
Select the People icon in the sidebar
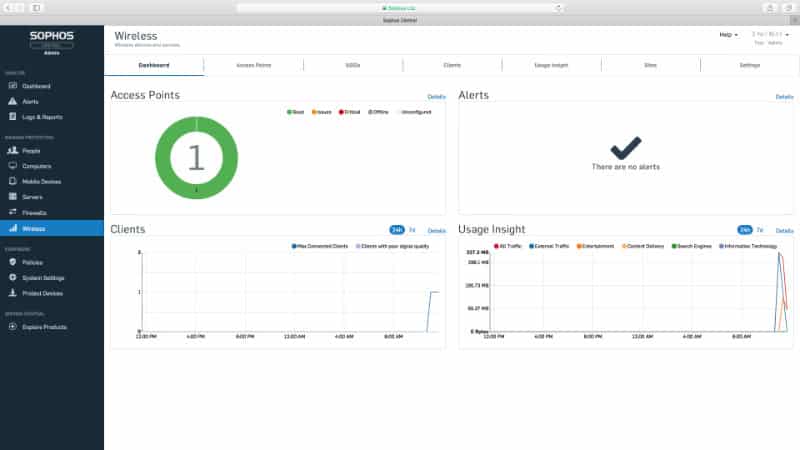[x=12, y=150]
